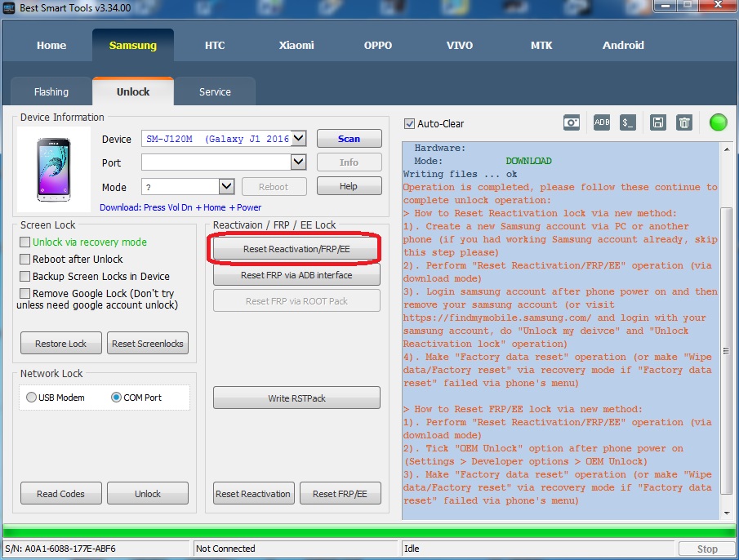739x560 pixels.
Task: Expand the Device model dropdown
Action: click(298, 139)
